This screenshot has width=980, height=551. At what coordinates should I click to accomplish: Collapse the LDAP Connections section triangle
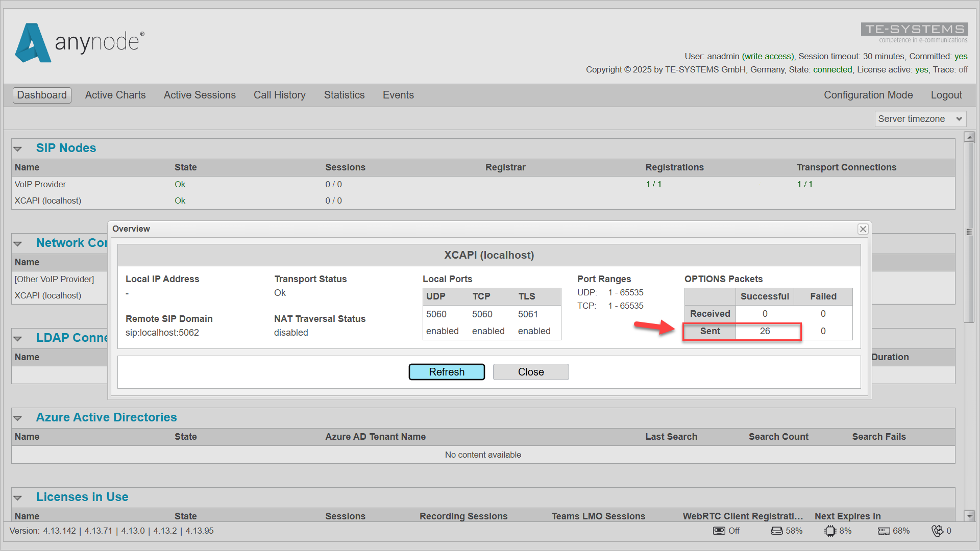point(18,339)
